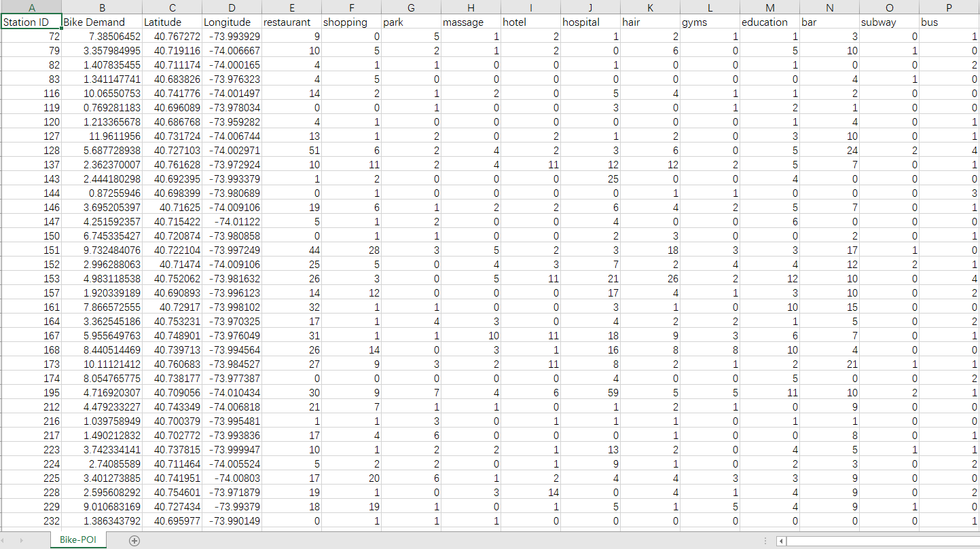This screenshot has height=549, width=980.
Task: Click the 'Bike Demand' header cell
Action: pos(102,22)
